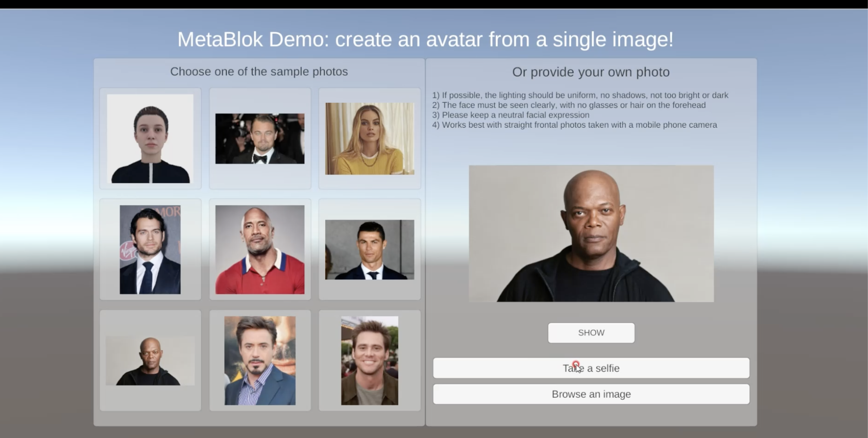868x438 pixels.
Task: Pick the man in suit against gray wall
Action: [370, 249]
